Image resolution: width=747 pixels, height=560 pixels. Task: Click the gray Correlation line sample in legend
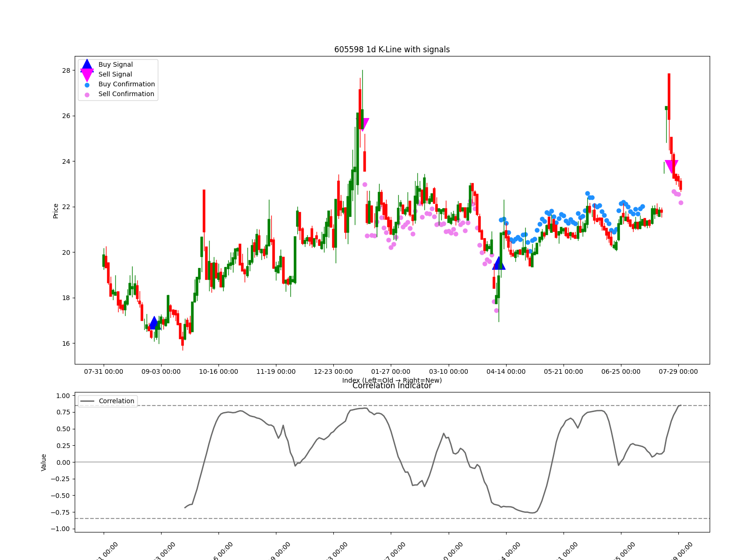tap(87, 401)
